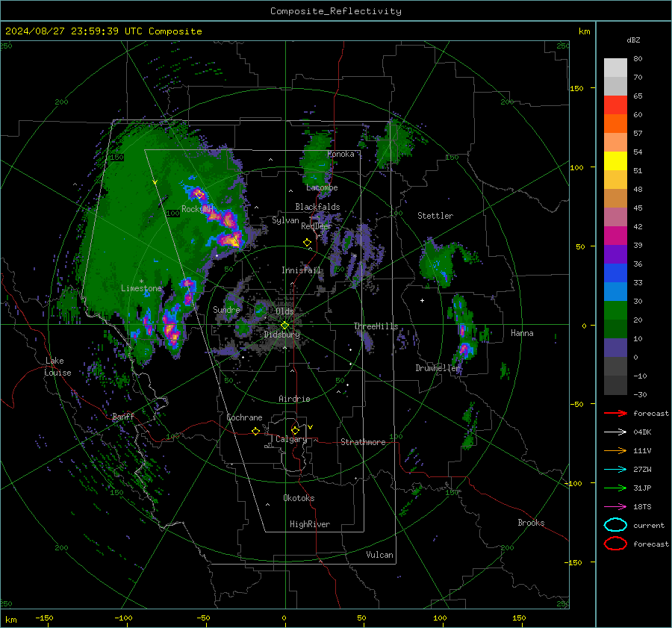
Task: Click the Cochrane city label
Action: [x=244, y=417]
